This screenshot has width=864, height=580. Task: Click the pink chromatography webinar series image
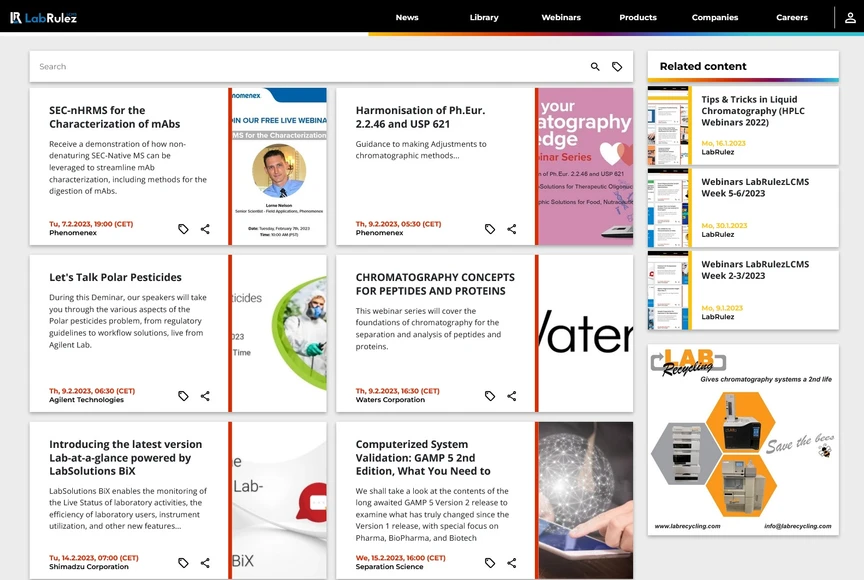pyautogui.click(x=586, y=166)
